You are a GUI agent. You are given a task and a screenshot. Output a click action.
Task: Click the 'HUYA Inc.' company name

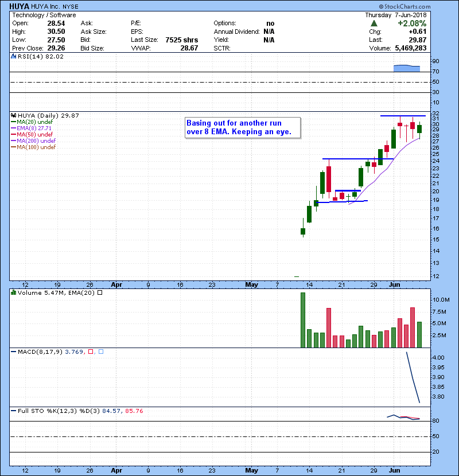[45, 6]
